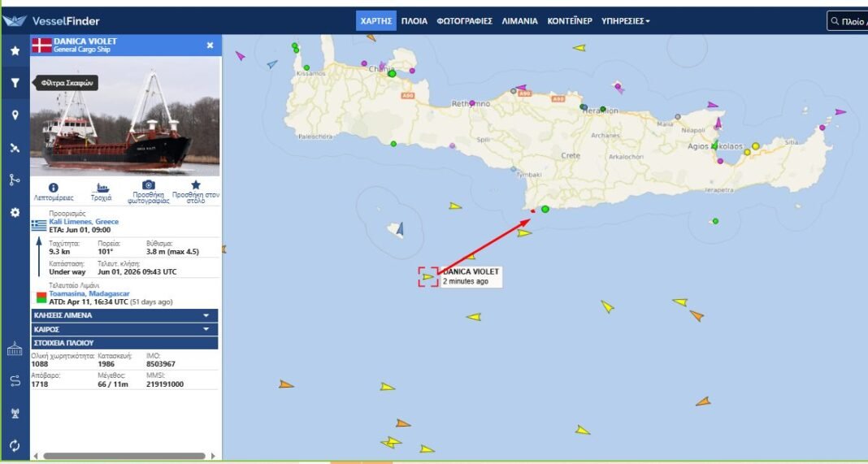
Task: Open the ΛΙΜΑΝΙΑ menu item
Action: pyautogui.click(x=520, y=21)
